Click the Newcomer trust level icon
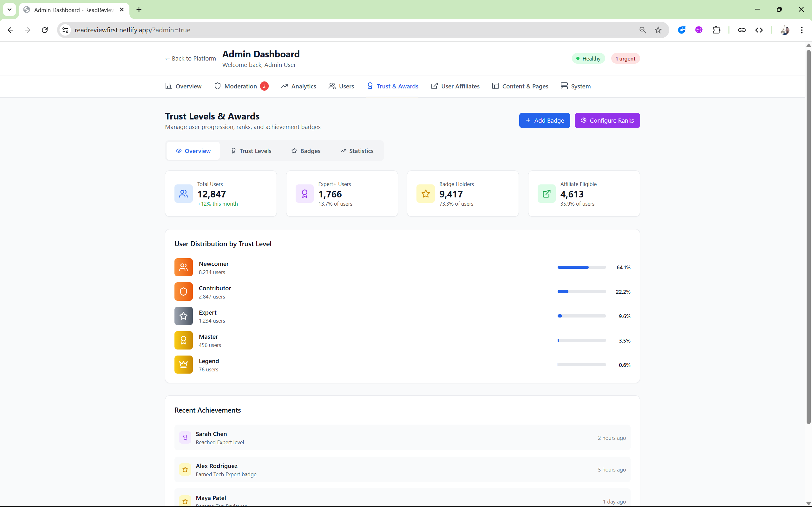This screenshot has width=812, height=507. point(183,267)
